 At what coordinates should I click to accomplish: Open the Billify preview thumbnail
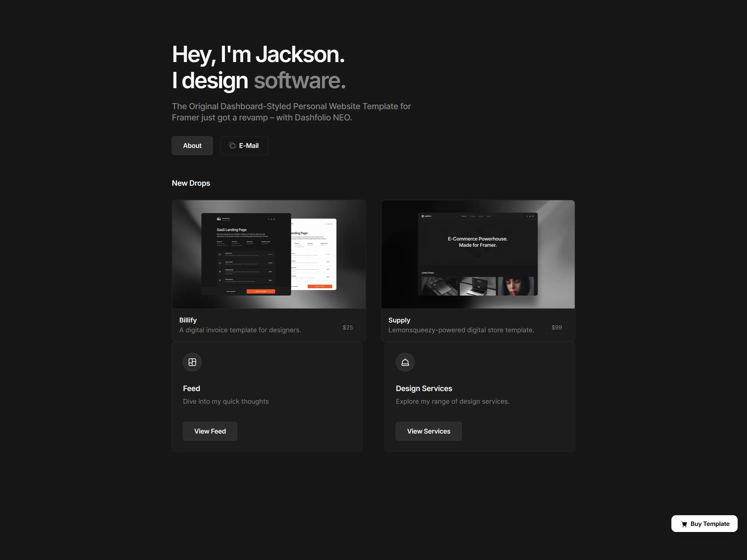pyautogui.click(x=269, y=254)
